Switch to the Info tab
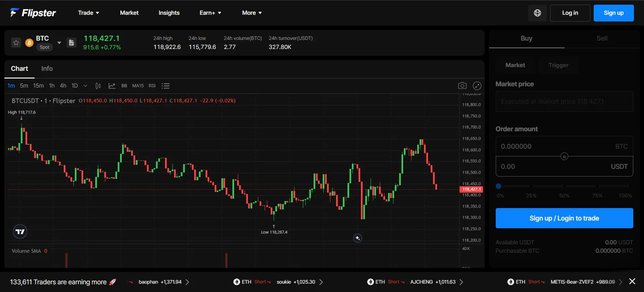644x292 pixels. [x=47, y=68]
